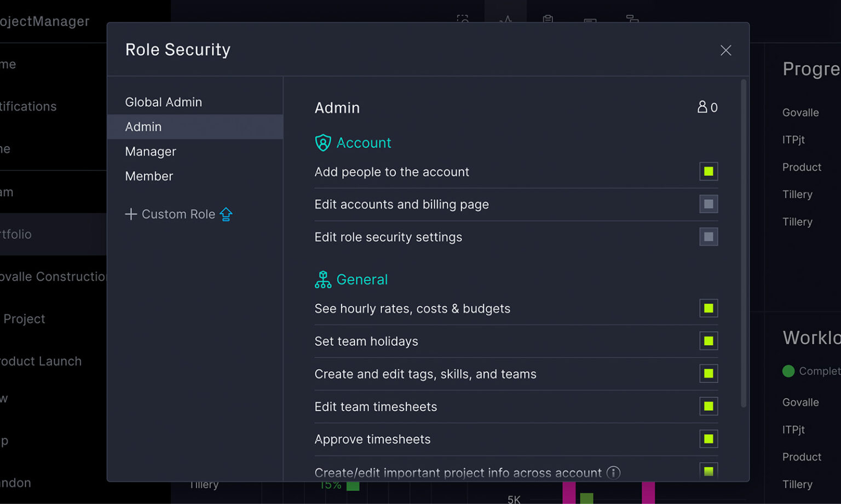The image size is (841, 504).
Task: Enable 'Edit role security settings' checkbox
Action: click(708, 237)
